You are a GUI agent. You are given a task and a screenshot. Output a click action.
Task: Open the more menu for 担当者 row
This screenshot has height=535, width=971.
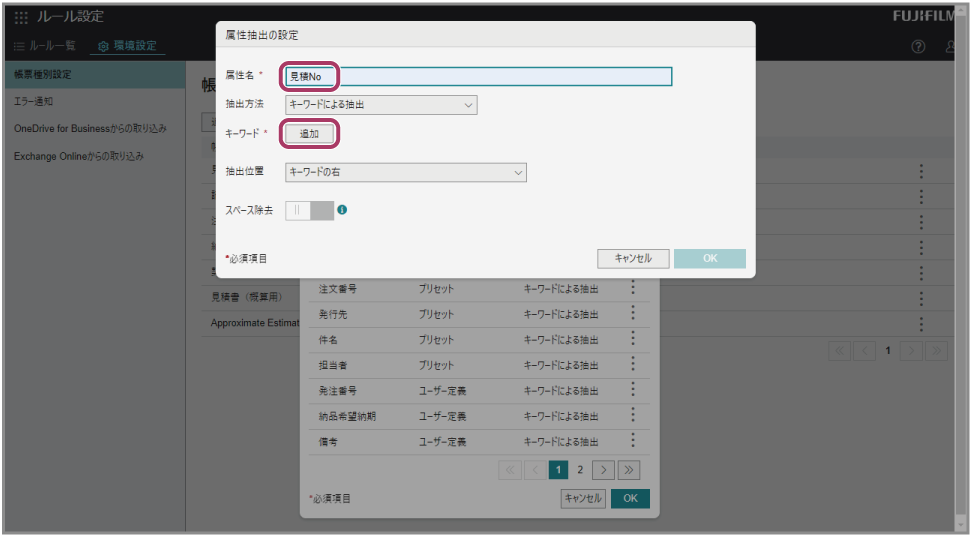coord(633,363)
